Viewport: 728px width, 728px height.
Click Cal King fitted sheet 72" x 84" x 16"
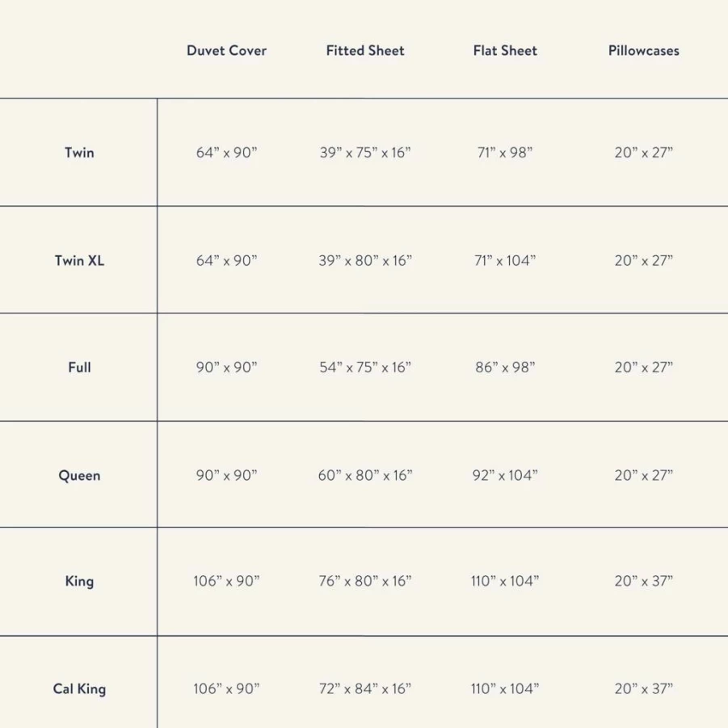[x=365, y=688]
